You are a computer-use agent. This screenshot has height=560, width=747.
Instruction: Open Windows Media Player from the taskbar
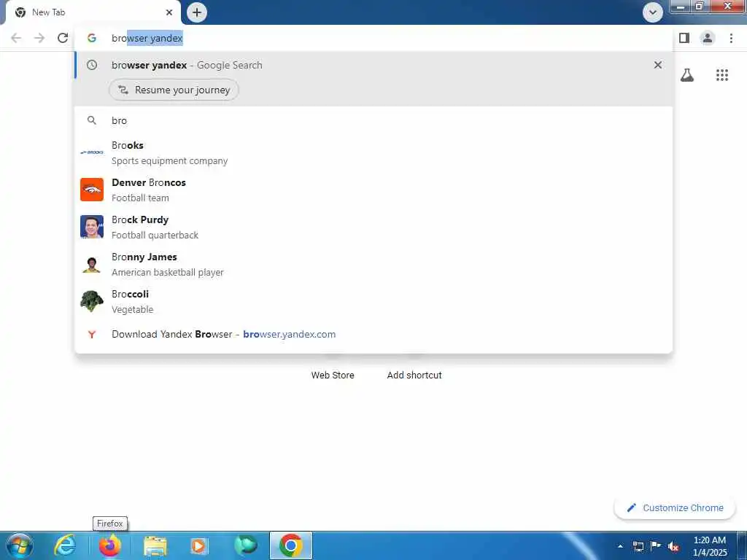pyautogui.click(x=199, y=545)
